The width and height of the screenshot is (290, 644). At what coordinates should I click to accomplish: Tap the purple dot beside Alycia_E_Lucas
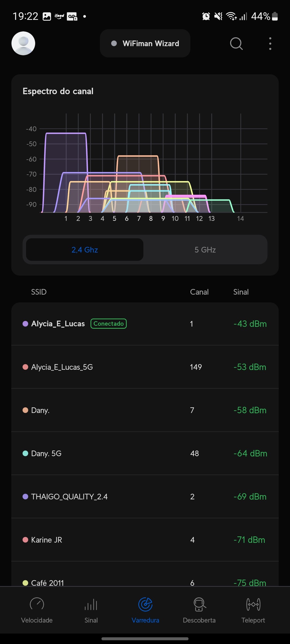coord(26,324)
